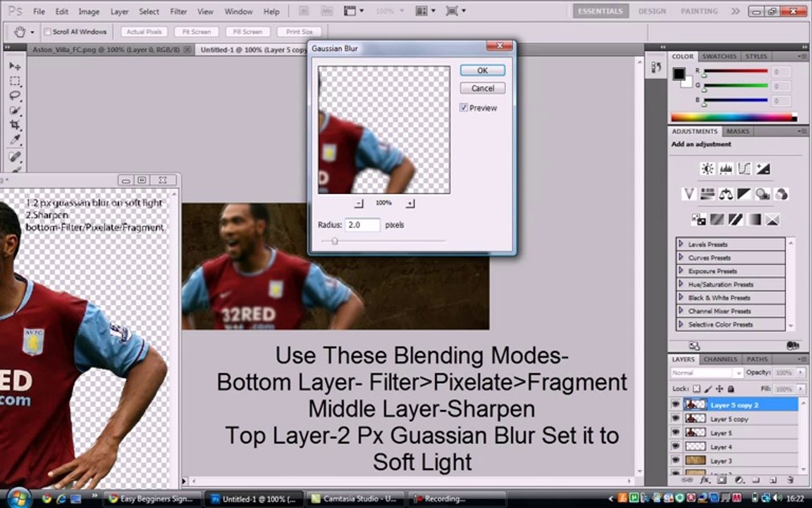Create a new layer
This screenshot has height=508, width=812.
pyautogui.click(x=773, y=480)
